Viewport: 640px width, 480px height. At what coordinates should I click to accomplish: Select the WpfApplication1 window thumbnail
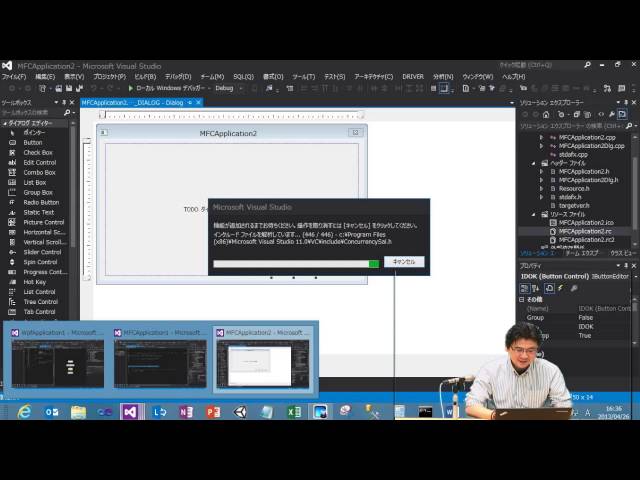[x=57, y=359]
